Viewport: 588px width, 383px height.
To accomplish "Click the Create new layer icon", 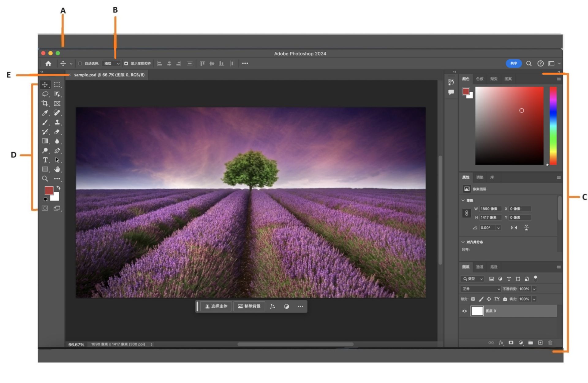I will click(541, 343).
